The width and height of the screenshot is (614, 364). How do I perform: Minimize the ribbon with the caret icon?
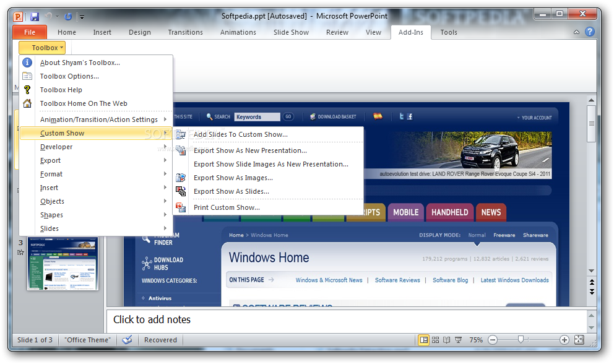click(576, 32)
